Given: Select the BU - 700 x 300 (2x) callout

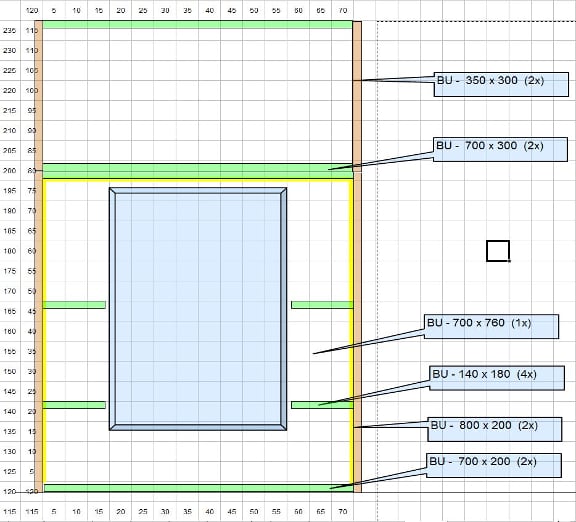Looking at the screenshot, I should [x=500, y=150].
